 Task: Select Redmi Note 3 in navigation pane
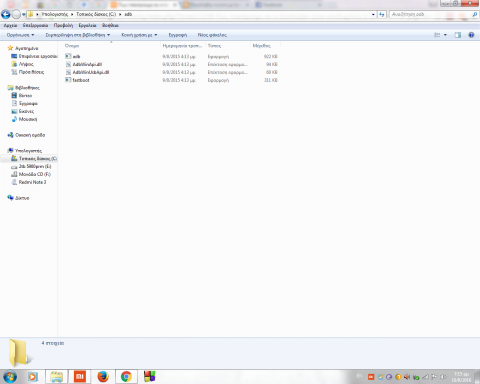(x=32, y=182)
